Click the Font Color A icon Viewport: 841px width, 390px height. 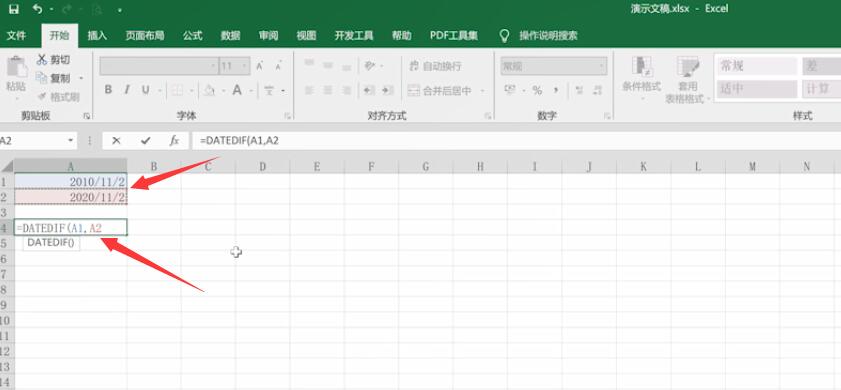coord(237,90)
